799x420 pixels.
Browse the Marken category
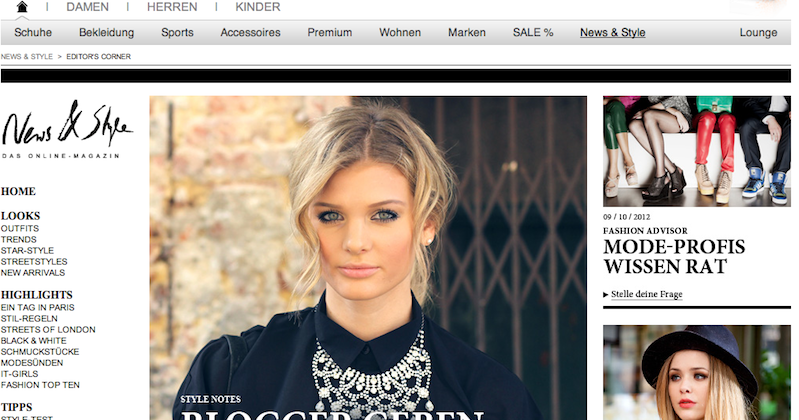click(467, 33)
